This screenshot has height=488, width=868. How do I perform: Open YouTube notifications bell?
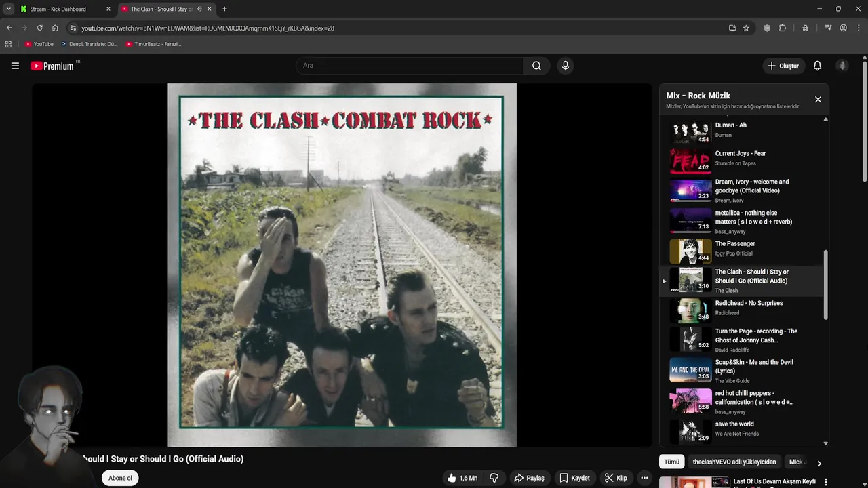point(817,66)
